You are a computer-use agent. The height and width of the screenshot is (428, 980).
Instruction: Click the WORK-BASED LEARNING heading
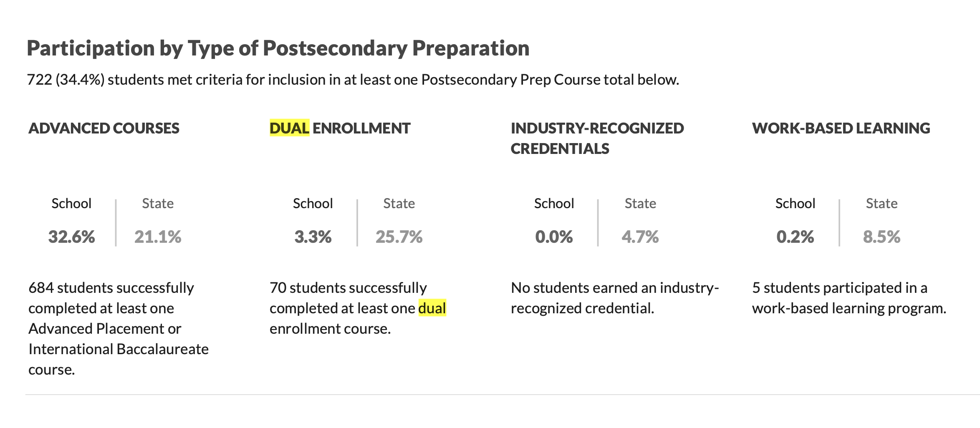841,128
